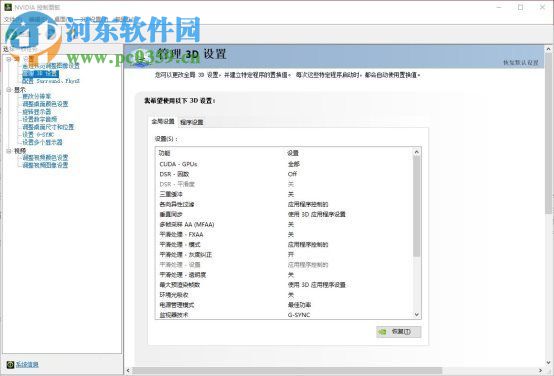Click the G-SYNC monitor technology value
The image size is (554, 376).
[299, 315]
